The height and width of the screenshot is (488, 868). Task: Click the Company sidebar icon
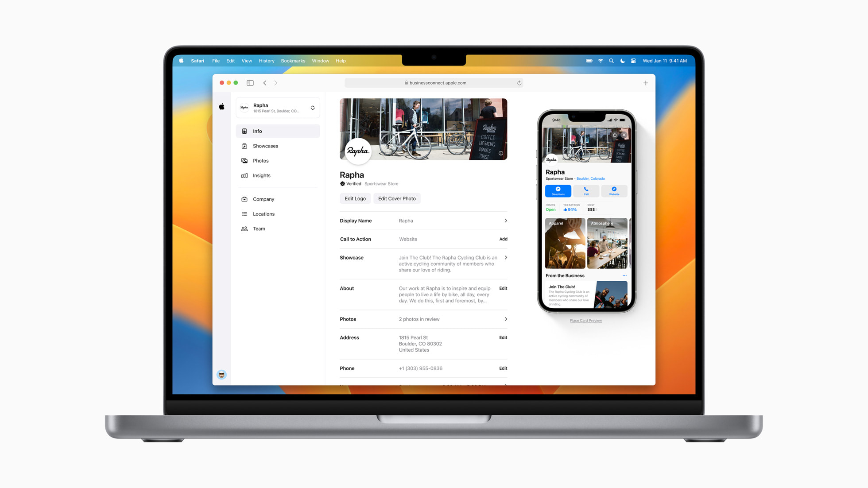[244, 199]
